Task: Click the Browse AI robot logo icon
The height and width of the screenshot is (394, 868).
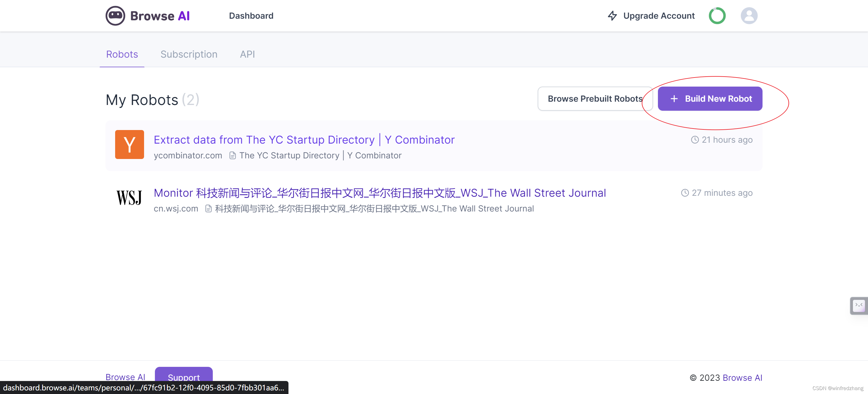Action: tap(115, 15)
